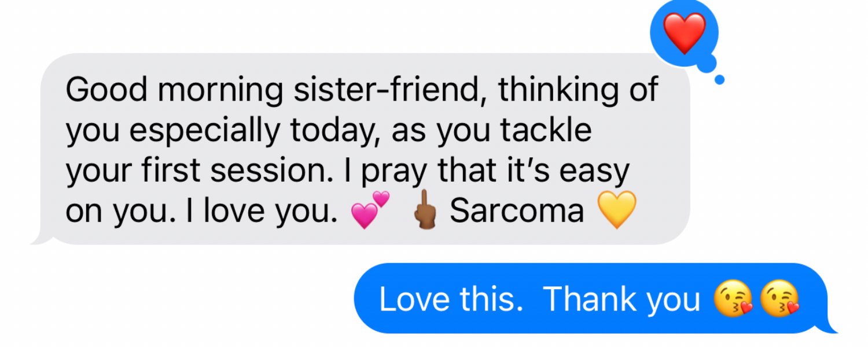The height and width of the screenshot is (347, 868).
Task: Click the word 'Sarcoma' in the message
Action: pos(517,211)
